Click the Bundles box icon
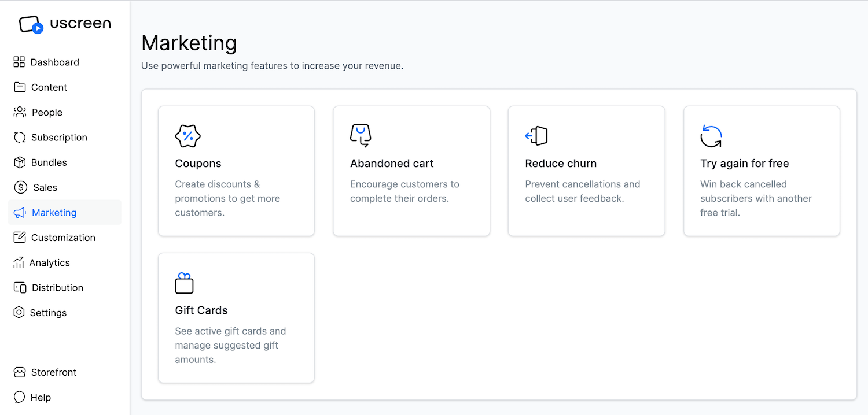Viewport: 868px width, 415px height. pos(20,162)
